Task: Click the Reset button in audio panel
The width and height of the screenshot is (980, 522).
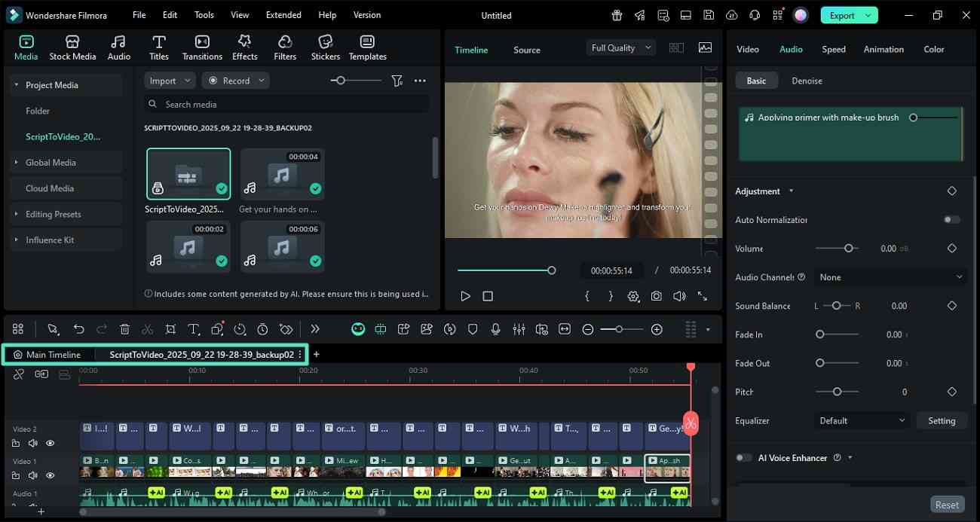Action: [947, 504]
